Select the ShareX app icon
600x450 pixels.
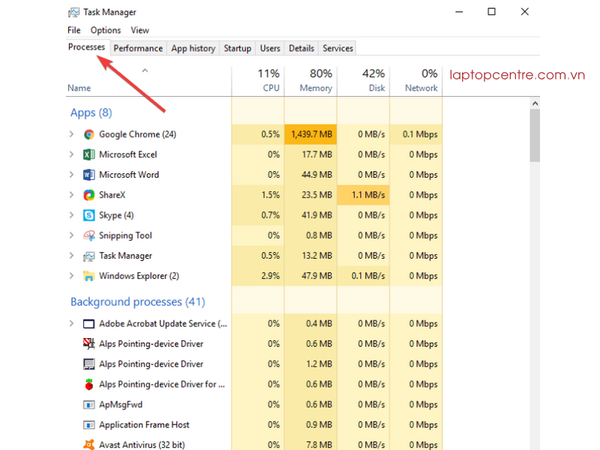pos(89,195)
